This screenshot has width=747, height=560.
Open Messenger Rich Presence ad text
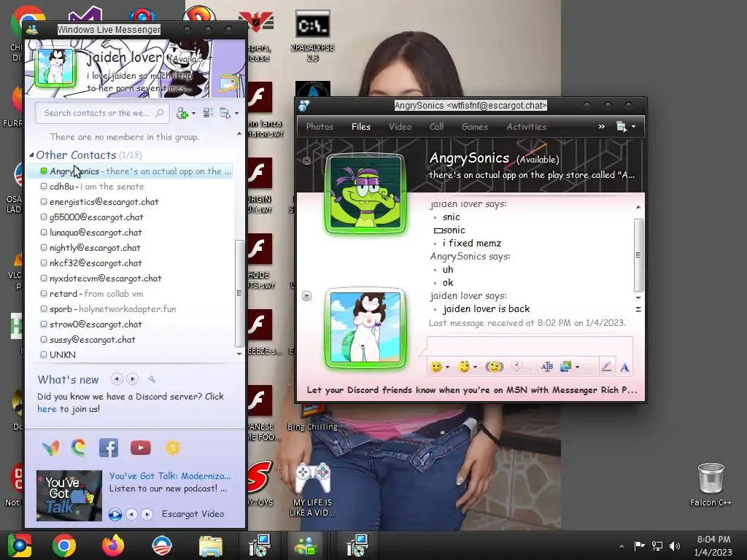[472, 390]
